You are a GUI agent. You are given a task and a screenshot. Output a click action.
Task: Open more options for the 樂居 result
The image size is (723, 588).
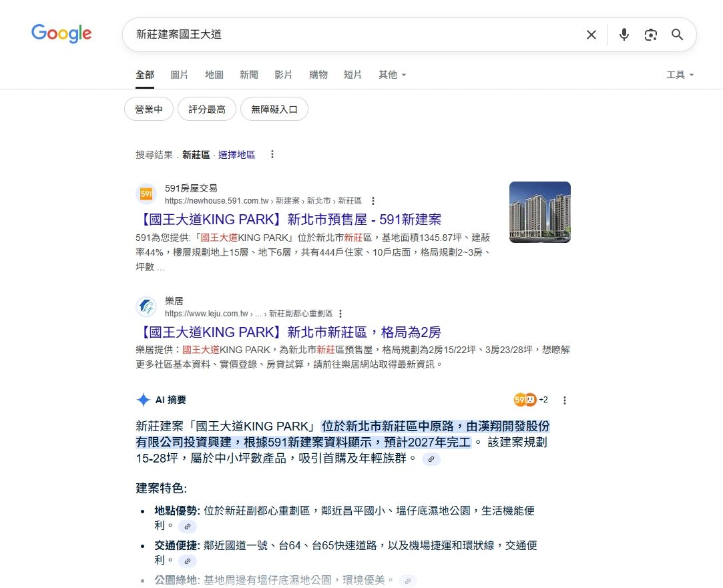pos(340,314)
